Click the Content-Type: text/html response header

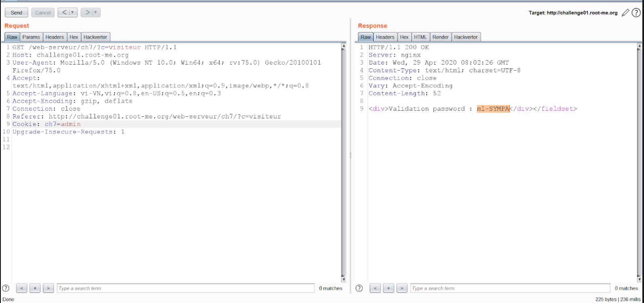pyautogui.click(x=445, y=70)
